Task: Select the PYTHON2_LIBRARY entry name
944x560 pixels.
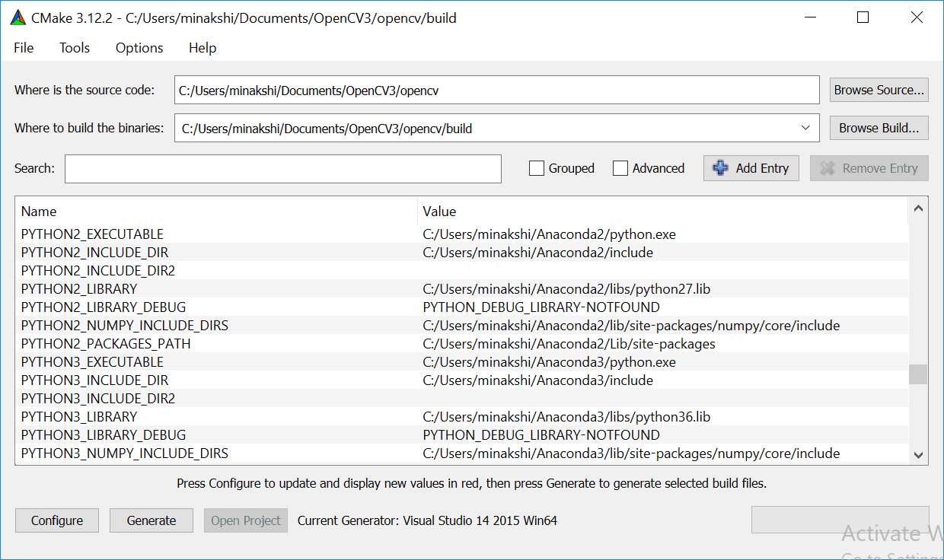Action: (x=79, y=288)
